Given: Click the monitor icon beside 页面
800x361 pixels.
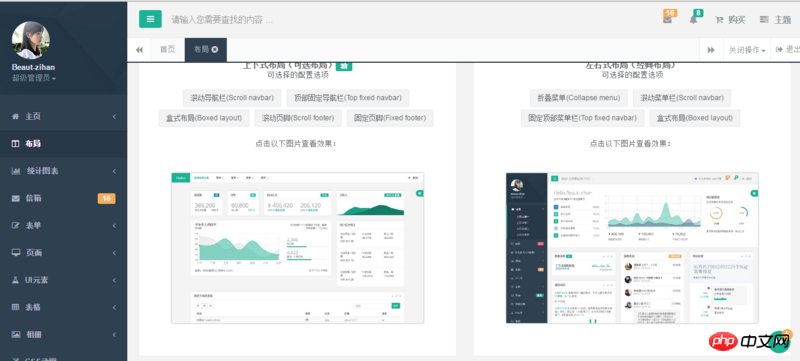Looking at the screenshot, I should click(x=16, y=252).
